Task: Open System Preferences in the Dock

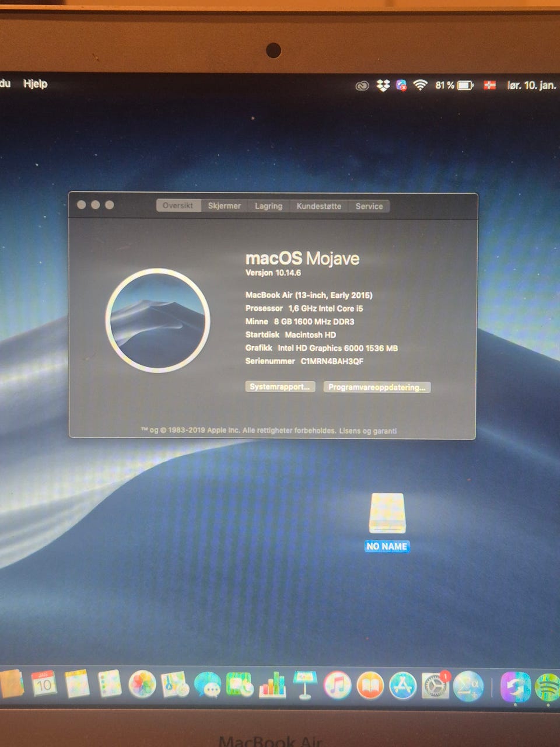Action: (x=435, y=686)
